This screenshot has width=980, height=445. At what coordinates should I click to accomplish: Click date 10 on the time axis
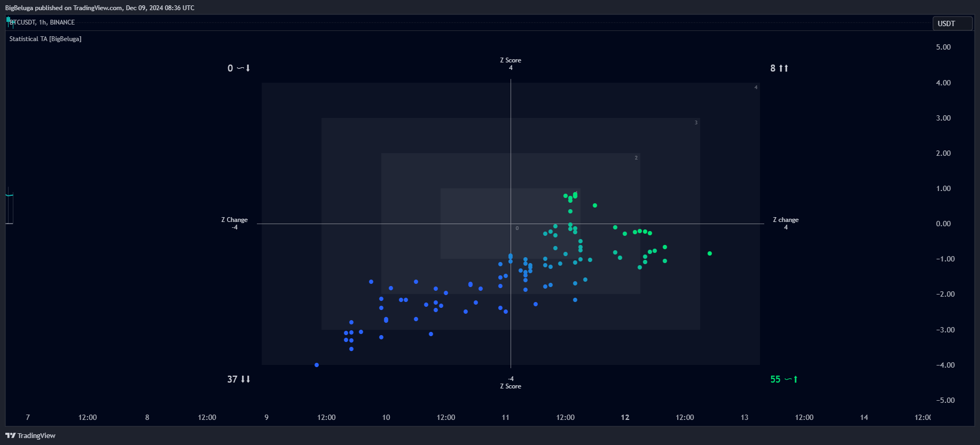click(386, 417)
